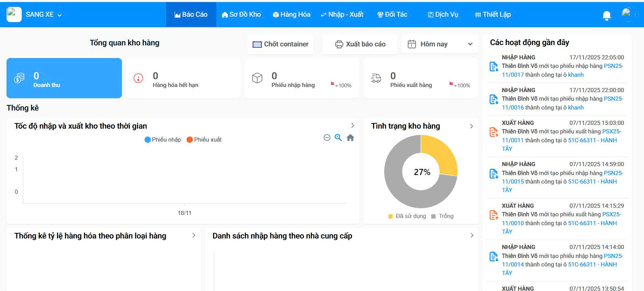Click the notification bell icon

606,15
